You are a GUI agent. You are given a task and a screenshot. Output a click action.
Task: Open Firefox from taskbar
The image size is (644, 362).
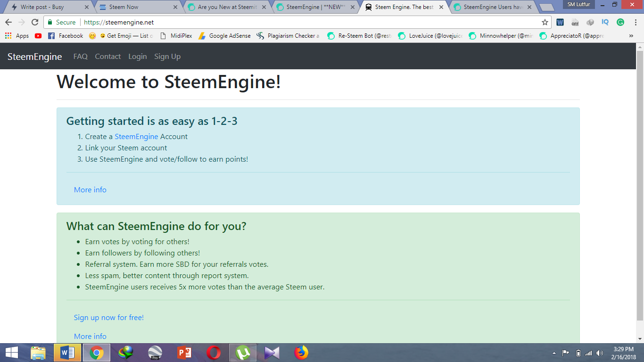click(301, 353)
